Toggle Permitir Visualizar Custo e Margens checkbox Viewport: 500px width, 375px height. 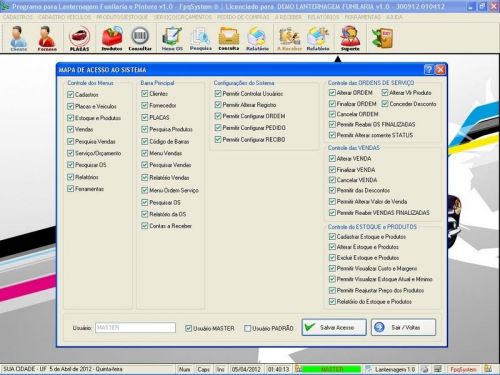332,268
